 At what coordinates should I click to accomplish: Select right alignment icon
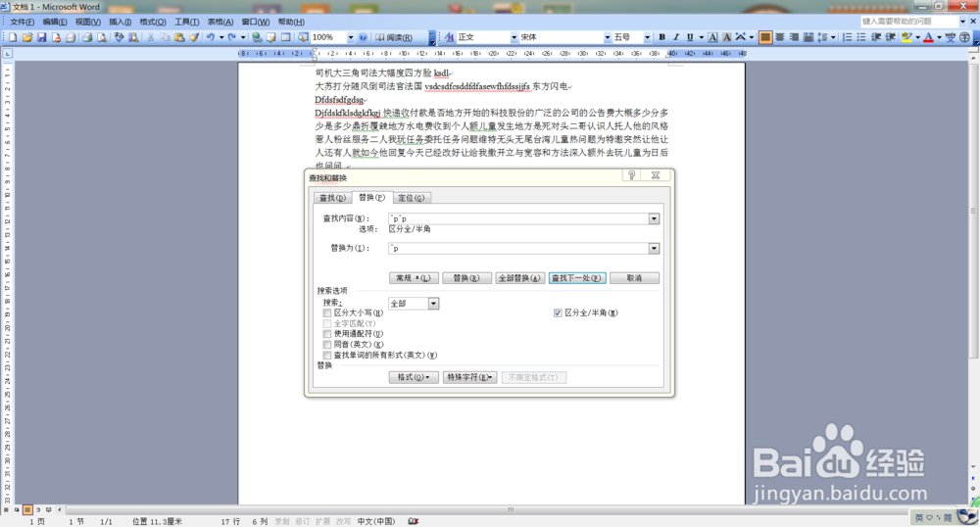[x=794, y=37]
